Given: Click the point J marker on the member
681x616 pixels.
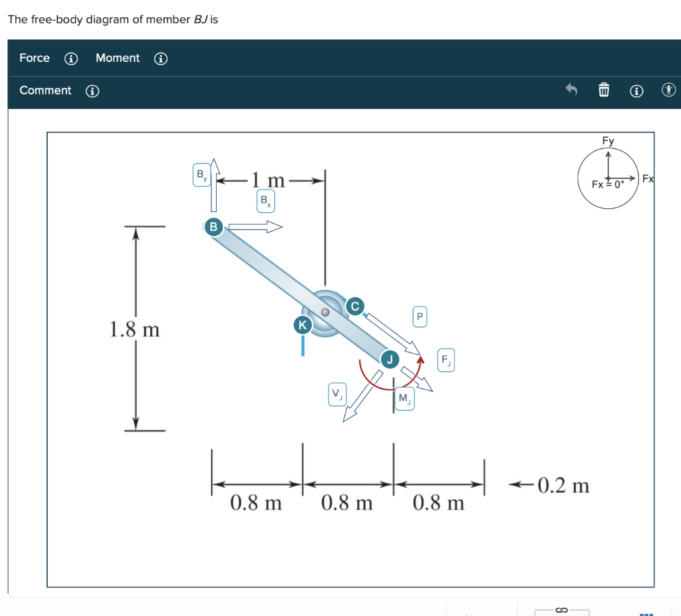Looking at the screenshot, I should point(389,359).
